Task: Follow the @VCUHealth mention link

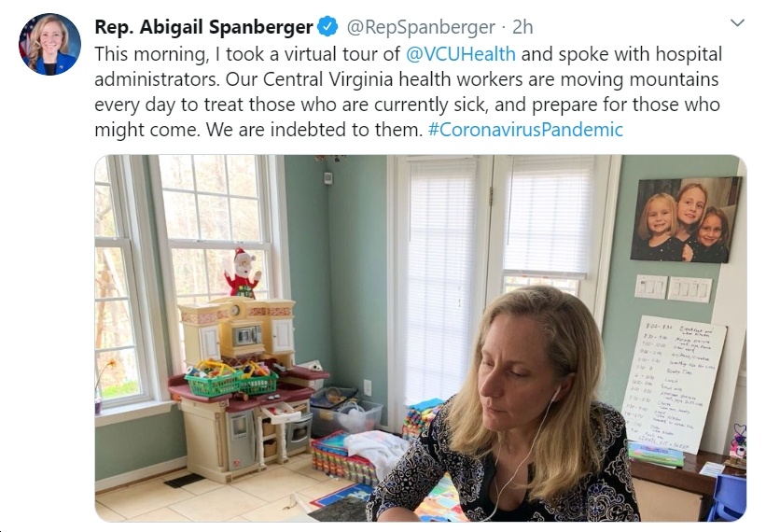Action: tap(461, 54)
